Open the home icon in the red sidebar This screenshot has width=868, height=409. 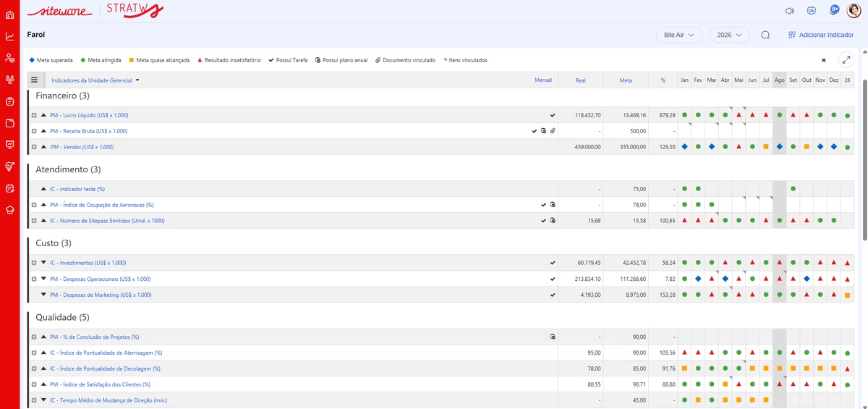9,14
